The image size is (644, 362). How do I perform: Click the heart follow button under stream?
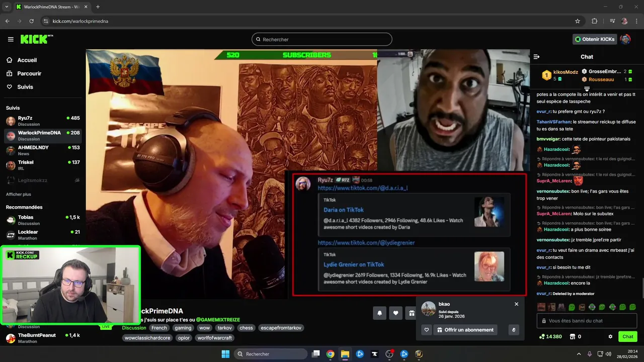[396, 313]
